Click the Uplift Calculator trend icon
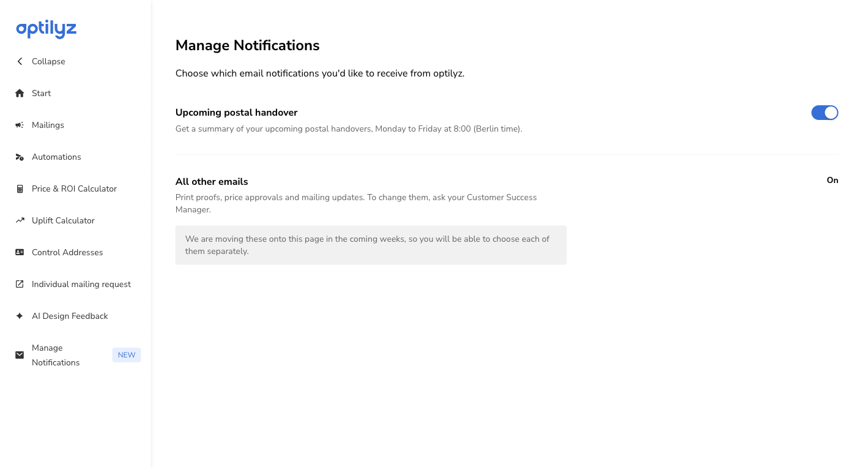This screenshot has height=467, width=868. 20,220
